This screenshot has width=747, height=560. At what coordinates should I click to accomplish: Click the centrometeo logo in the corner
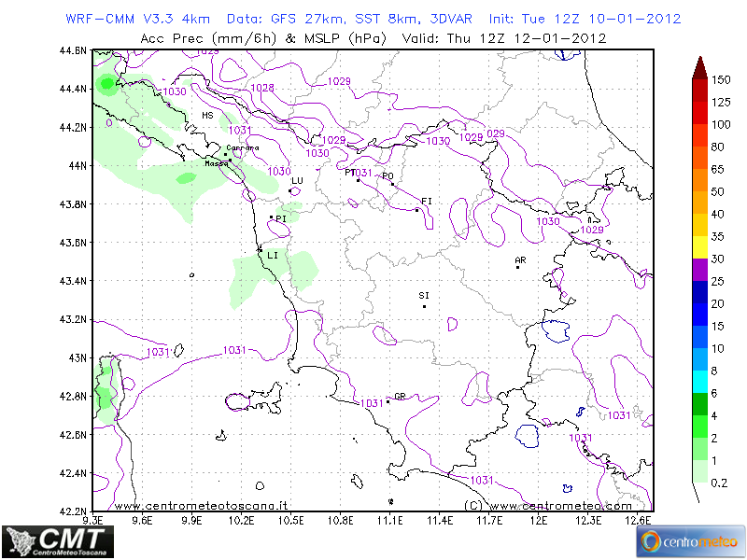tap(689, 541)
